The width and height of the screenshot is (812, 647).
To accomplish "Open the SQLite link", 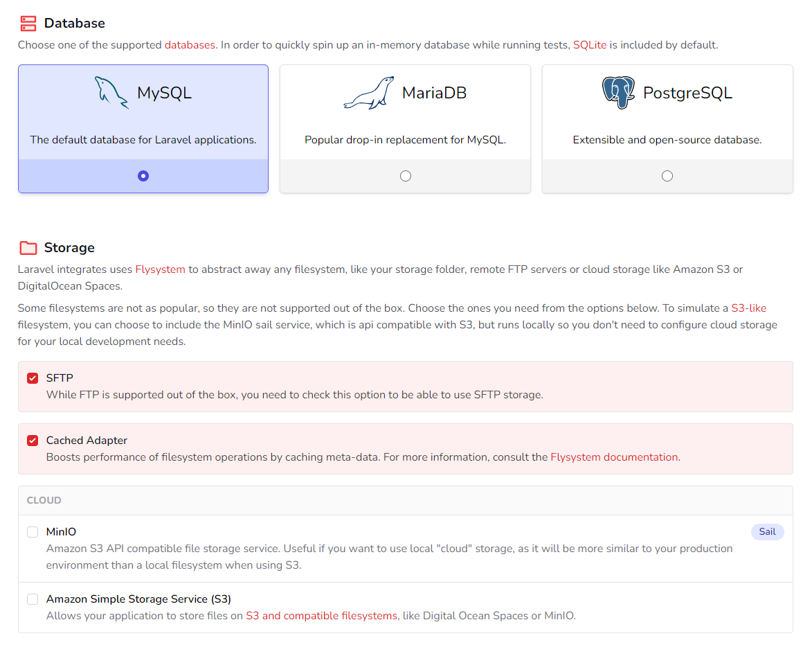I will pyautogui.click(x=590, y=44).
